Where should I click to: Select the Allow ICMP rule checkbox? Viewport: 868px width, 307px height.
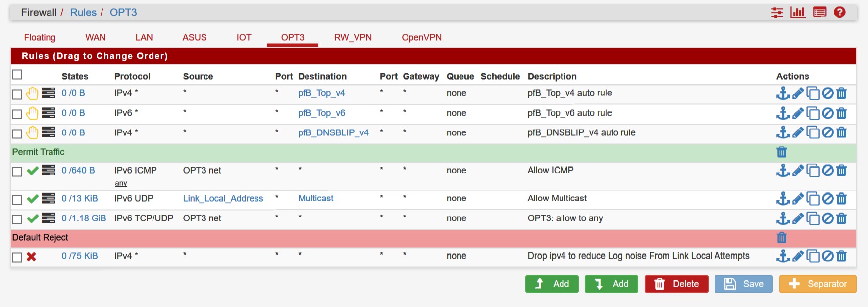(17, 172)
